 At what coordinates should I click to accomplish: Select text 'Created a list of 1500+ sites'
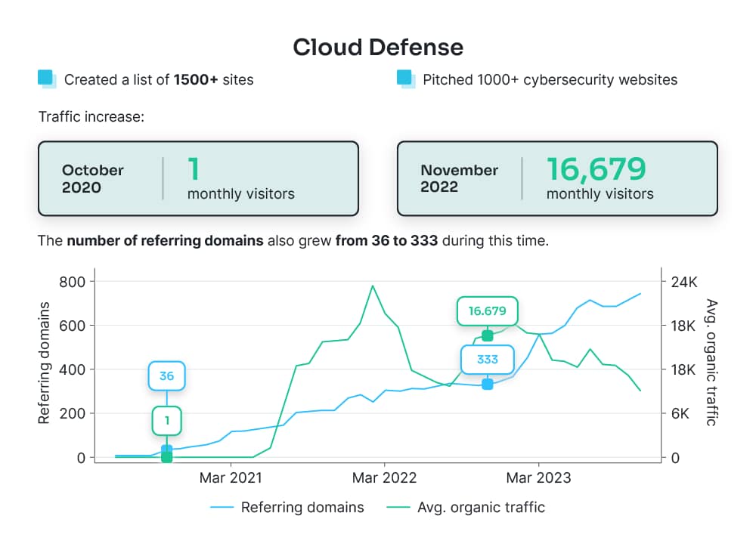pos(159,79)
